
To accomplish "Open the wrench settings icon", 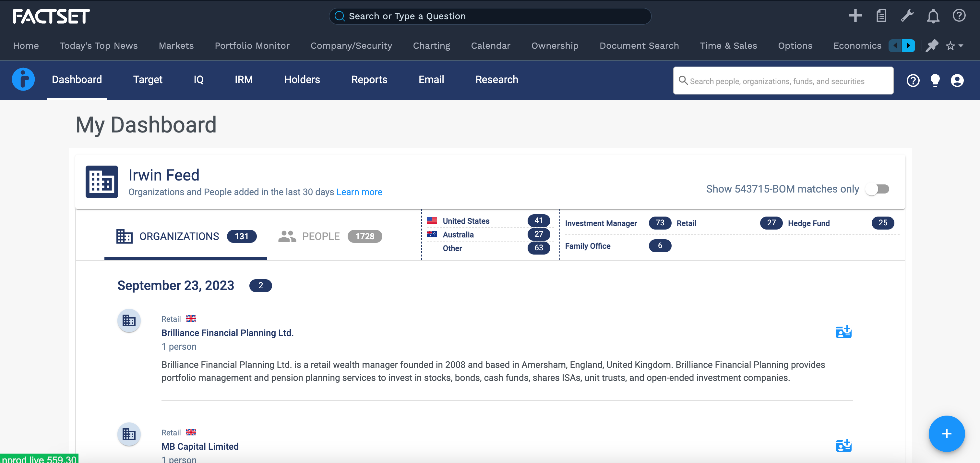I will coord(907,16).
